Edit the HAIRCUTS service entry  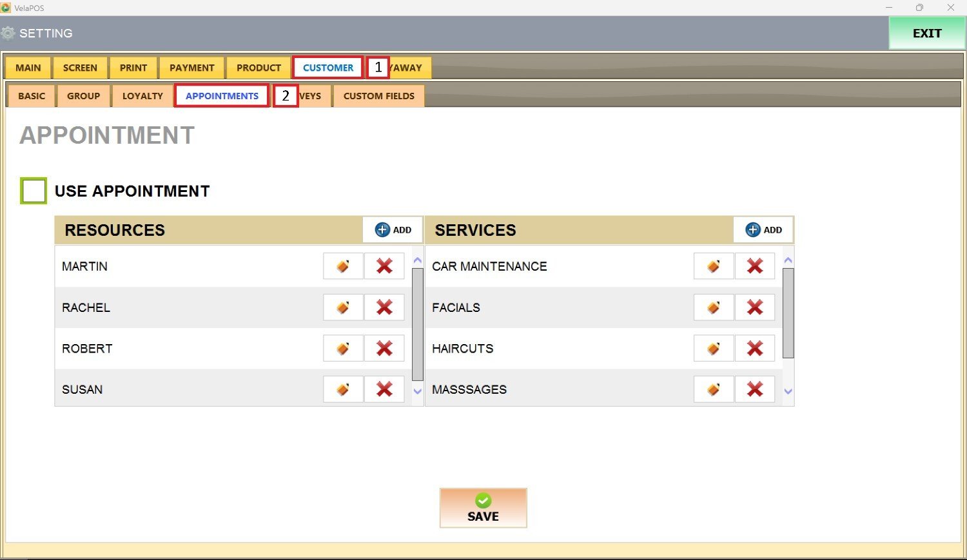coord(713,349)
